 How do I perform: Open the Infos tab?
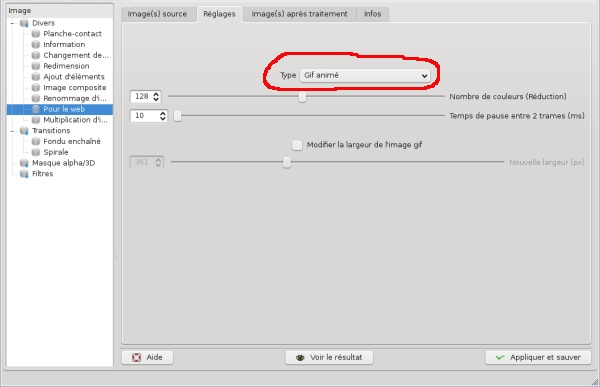[372, 14]
